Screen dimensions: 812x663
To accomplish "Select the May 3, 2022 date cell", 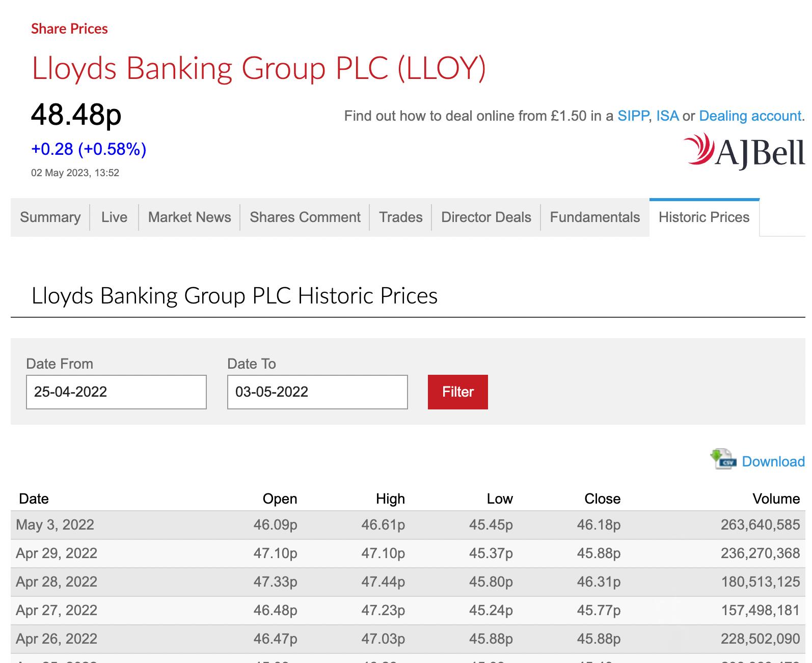I will [55, 525].
